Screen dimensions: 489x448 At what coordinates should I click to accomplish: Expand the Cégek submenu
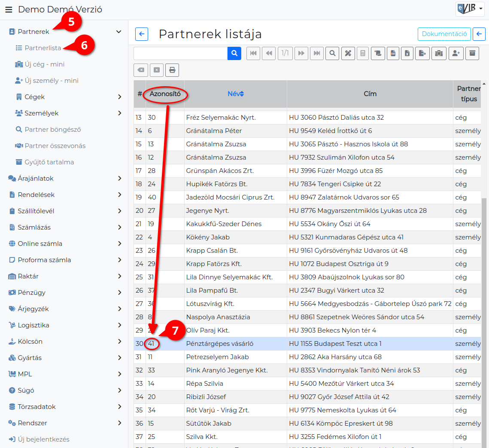click(x=120, y=97)
